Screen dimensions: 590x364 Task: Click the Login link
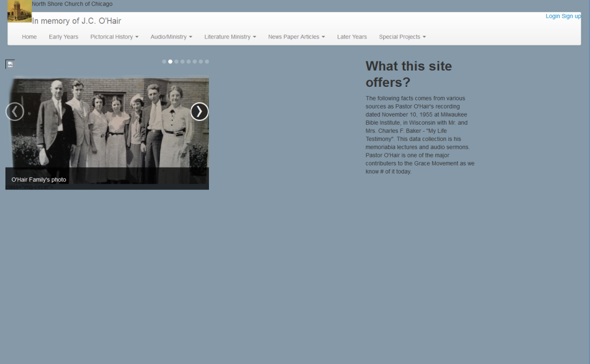(553, 16)
